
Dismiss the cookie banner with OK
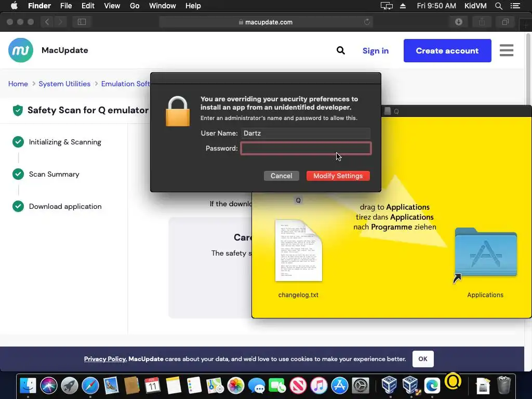click(x=423, y=359)
